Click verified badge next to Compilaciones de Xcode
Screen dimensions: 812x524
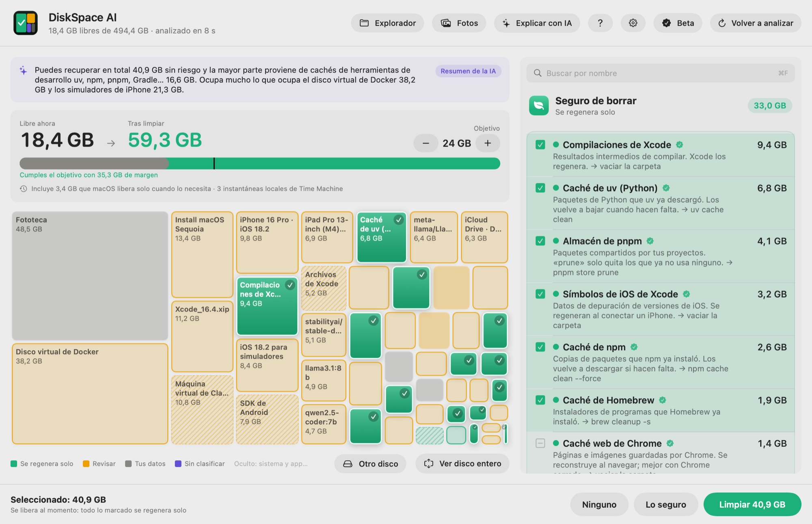(x=680, y=145)
